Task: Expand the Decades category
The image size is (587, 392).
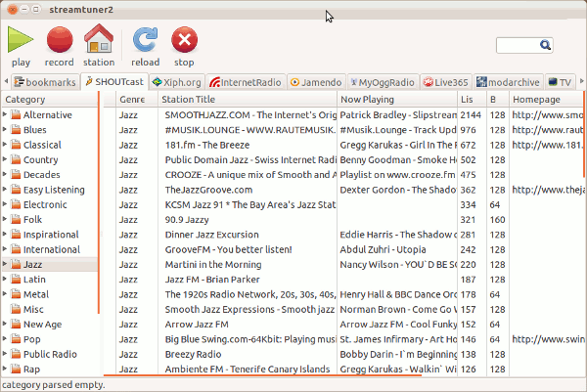Action: 5,174
